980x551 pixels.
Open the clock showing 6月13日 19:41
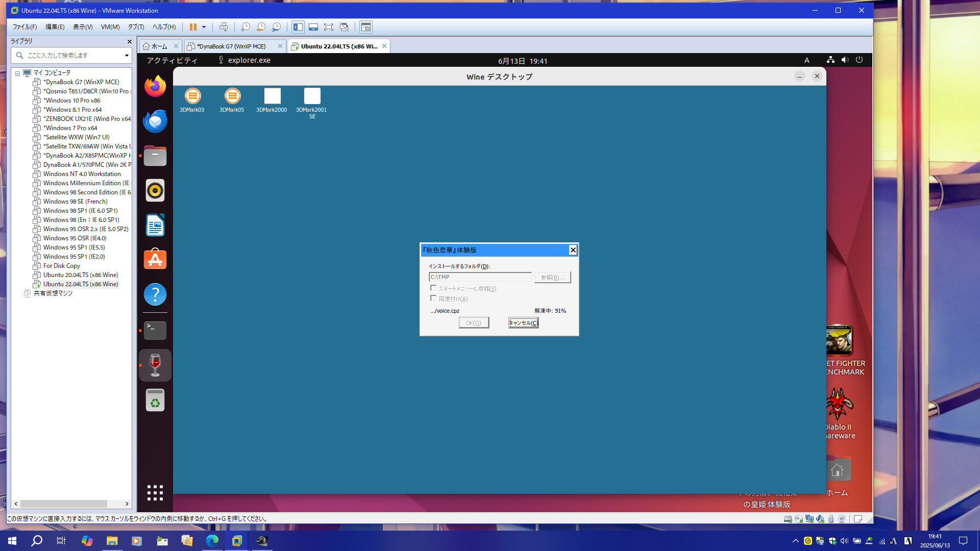point(523,61)
